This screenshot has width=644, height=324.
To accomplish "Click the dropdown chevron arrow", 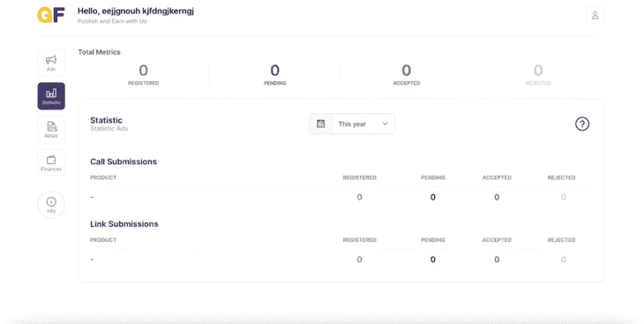I will point(385,124).
